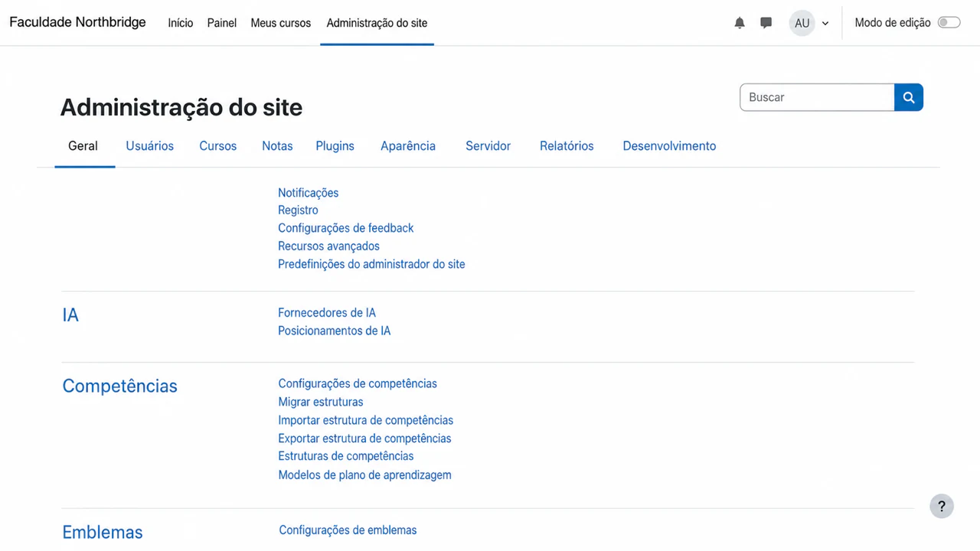980x551 pixels.
Task: Open the Aparência tab
Action: 408,146
